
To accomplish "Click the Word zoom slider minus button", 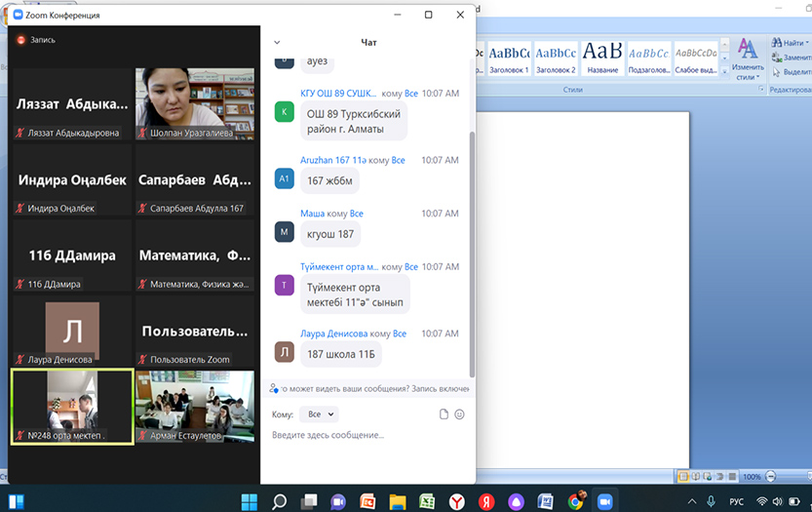I will 771,477.
